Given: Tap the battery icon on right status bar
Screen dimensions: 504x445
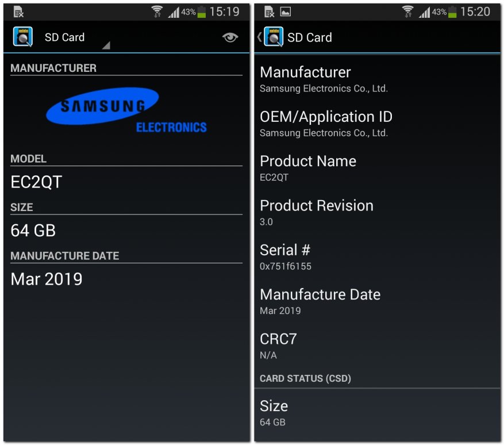Looking at the screenshot, I should tap(452, 12).
